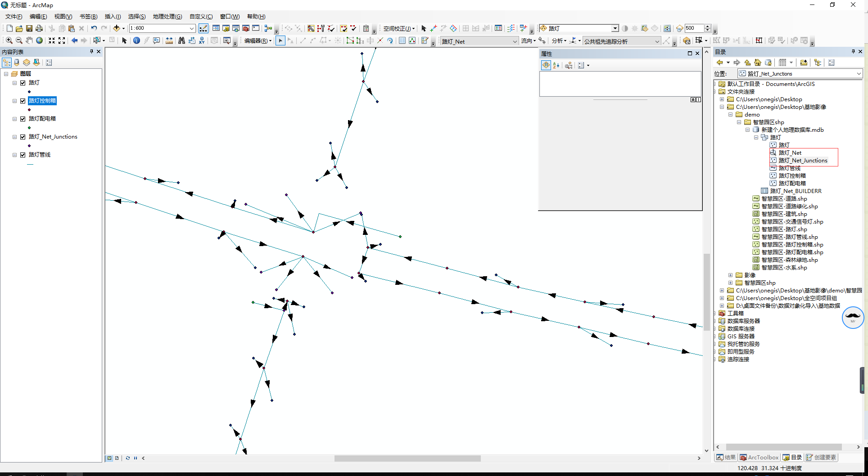Viewport: 868px width, 476px height.
Task: Toggle visibility of 路灯配电箱 layer
Action: (x=23, y=119)
